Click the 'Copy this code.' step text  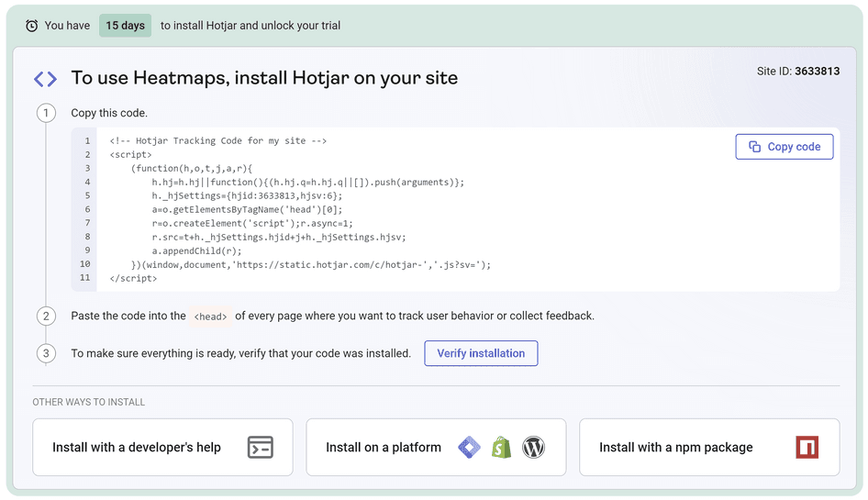pos(109,113)
